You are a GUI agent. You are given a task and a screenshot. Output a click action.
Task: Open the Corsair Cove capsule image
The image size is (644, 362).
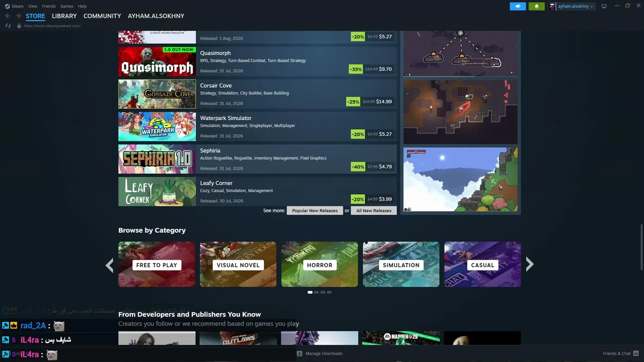(x=157, y=94)
